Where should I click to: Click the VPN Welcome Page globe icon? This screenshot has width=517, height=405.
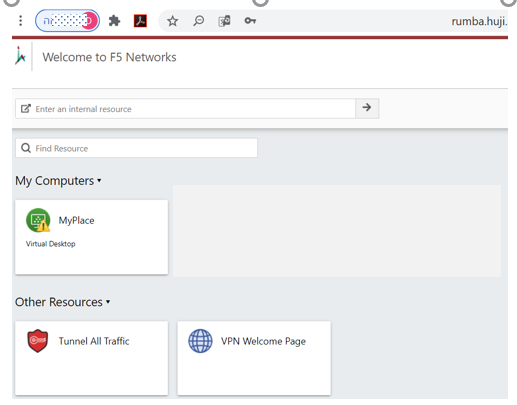(200, 341)
